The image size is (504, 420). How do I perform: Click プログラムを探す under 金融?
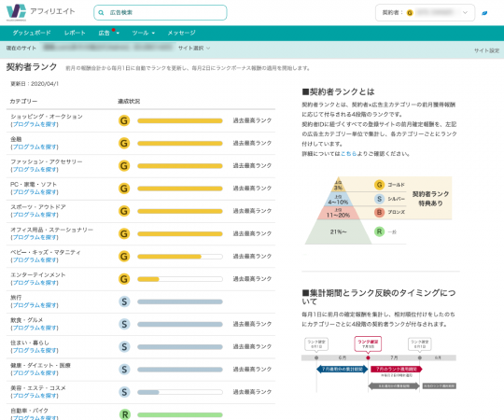point(35,147)
